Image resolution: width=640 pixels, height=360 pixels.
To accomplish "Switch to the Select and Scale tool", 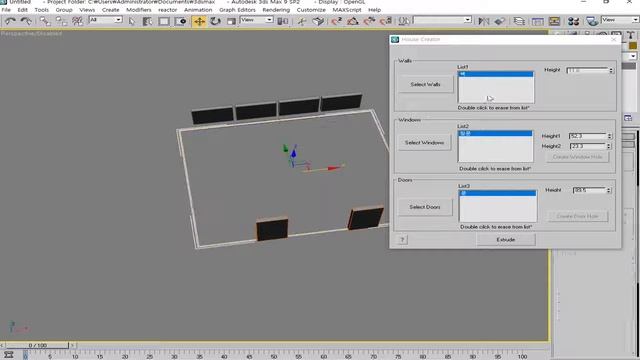I will tap(231, 21).
